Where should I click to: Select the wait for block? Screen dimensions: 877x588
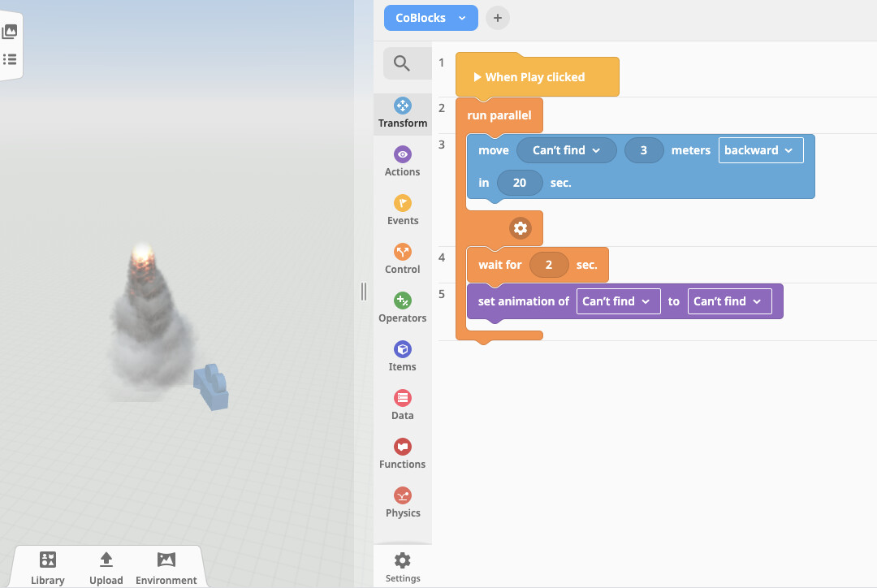point(538,265)
